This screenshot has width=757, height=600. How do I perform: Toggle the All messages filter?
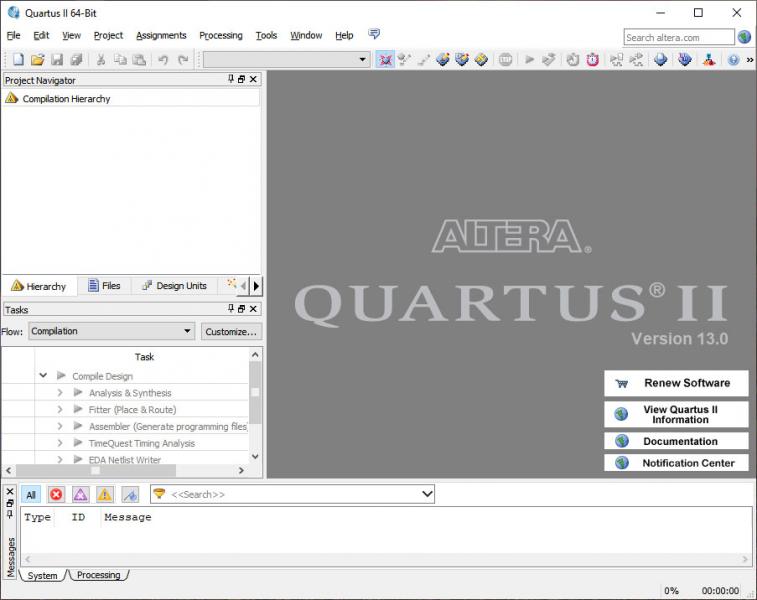tap(31, 495)
